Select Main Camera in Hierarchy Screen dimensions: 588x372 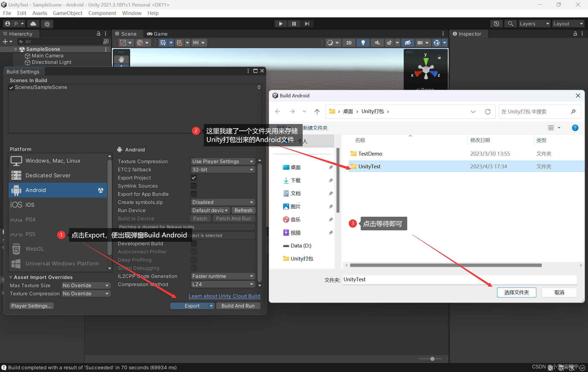[48, 56]
